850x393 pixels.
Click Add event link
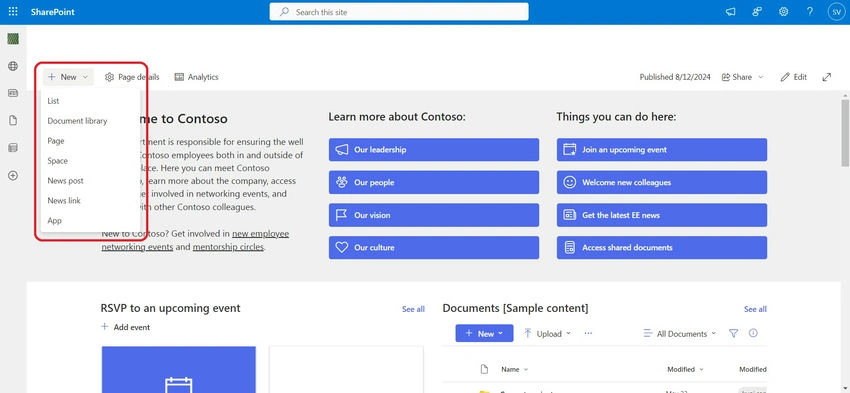(x=126, y=327)
